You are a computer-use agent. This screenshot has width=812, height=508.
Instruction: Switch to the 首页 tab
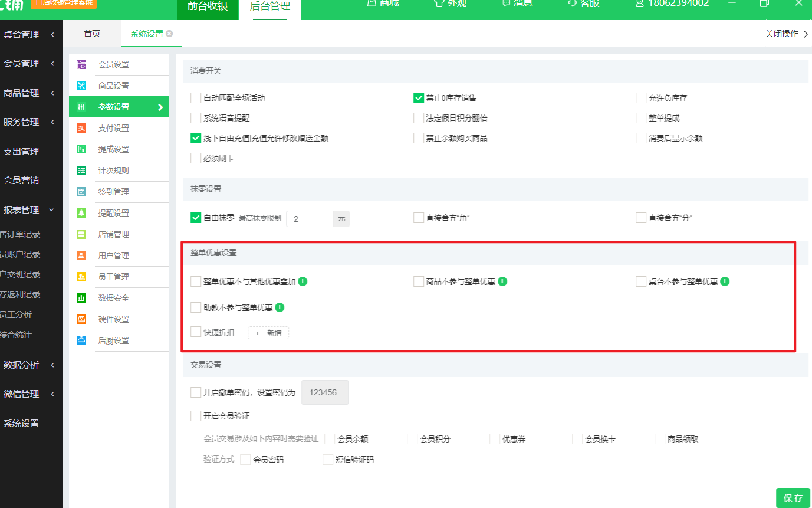pos(91,34)
